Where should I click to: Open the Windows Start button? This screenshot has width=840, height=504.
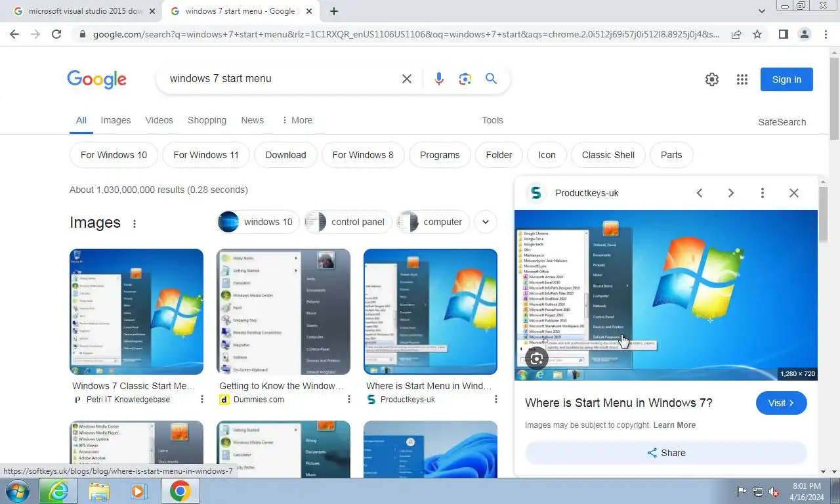[x=17, y=492]
